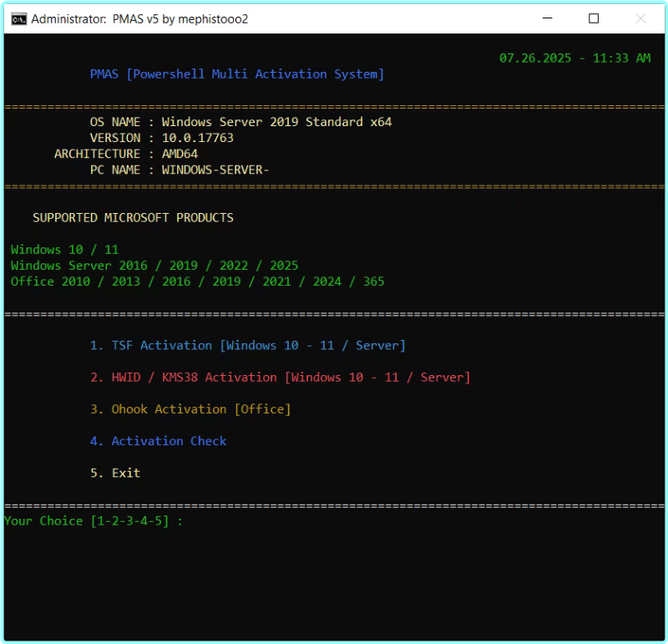668x644 pixels.
Task: Click the 'Windows 10 / 11' line
Action: 65,250
